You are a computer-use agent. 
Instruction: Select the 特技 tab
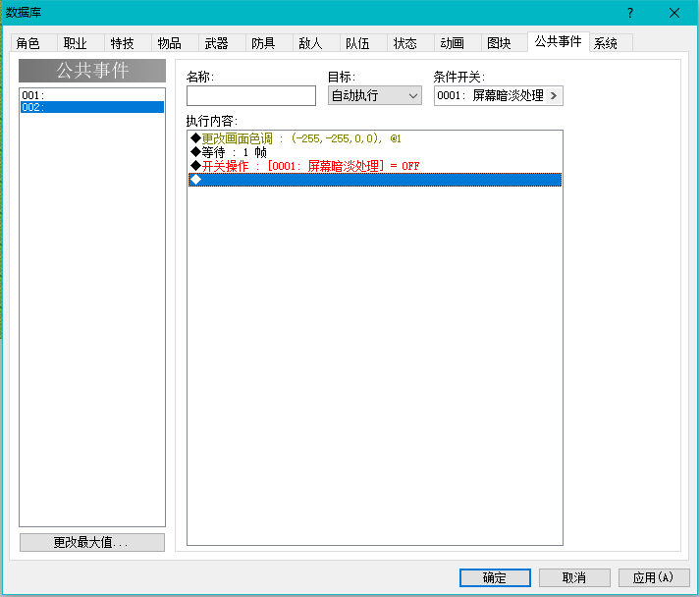coord(129,43)
